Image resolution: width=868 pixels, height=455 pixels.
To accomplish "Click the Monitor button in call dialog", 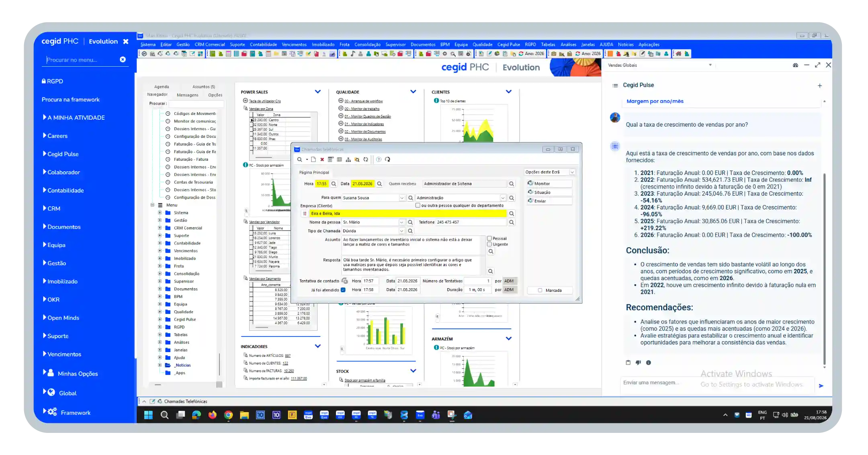I will click(x=549, y=184).
